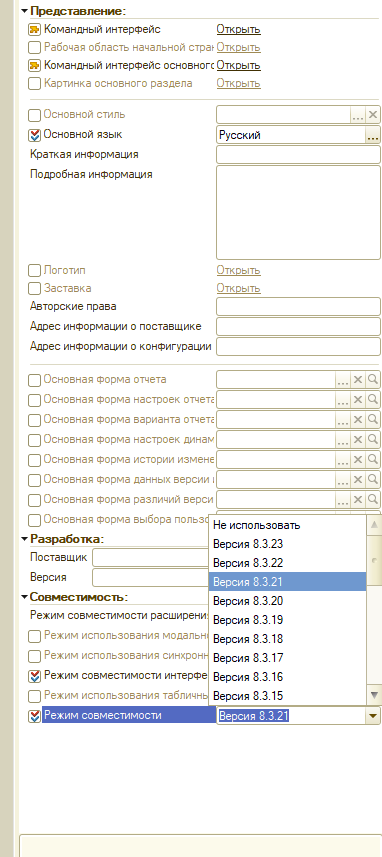Collapse the Представление section

24,10
